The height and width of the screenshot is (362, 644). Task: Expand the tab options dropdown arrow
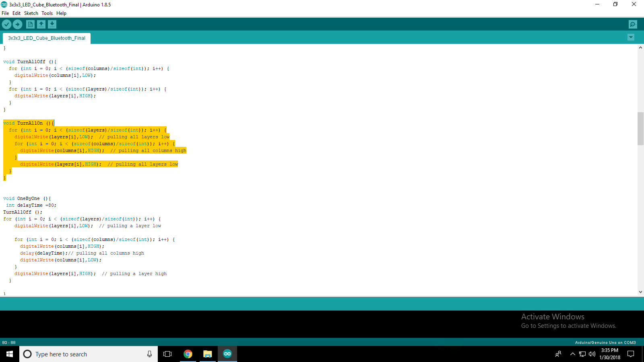coord(631,37)
